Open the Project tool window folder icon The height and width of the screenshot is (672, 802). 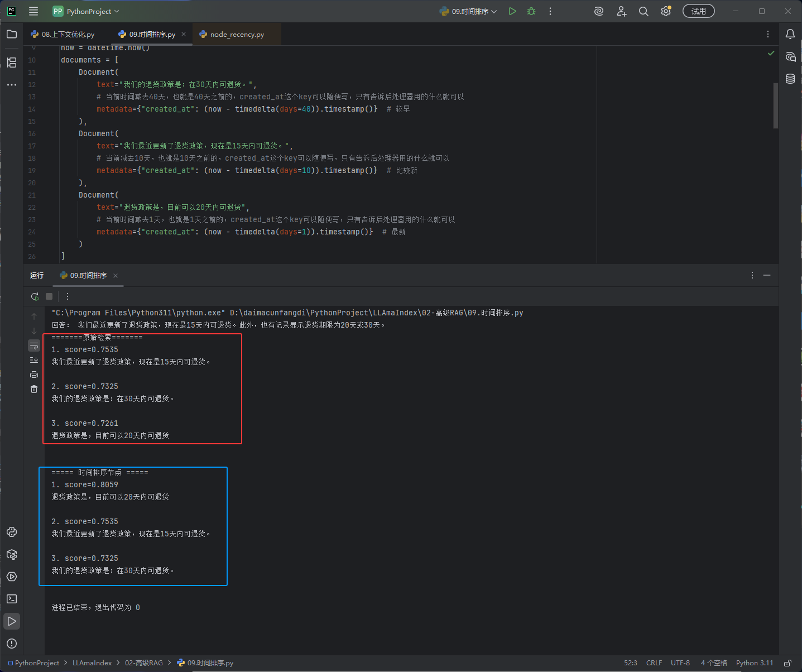[12, 34]
